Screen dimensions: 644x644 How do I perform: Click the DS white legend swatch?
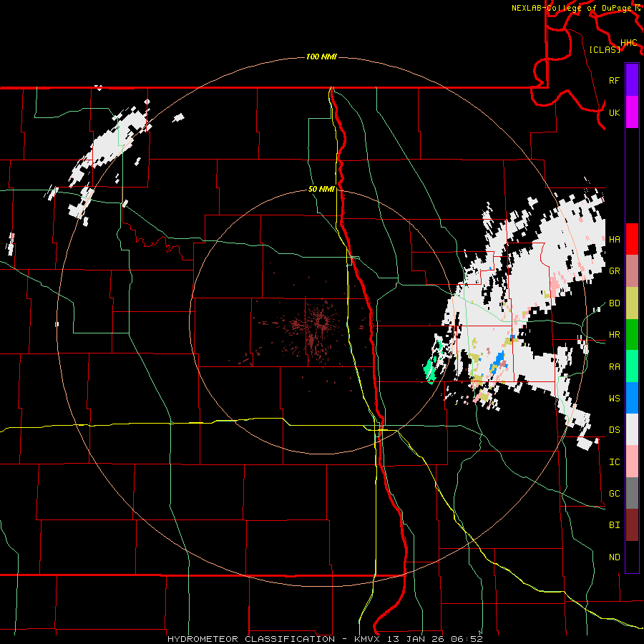click(x=632, y=429)
